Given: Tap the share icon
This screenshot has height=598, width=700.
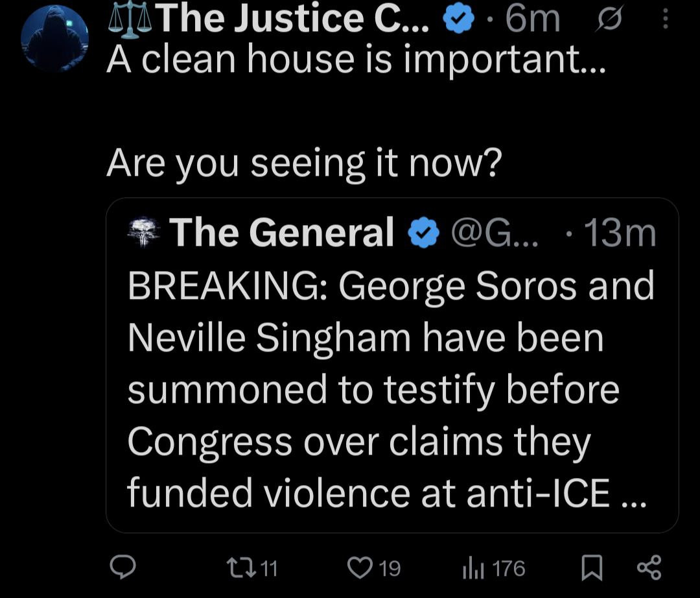Looking at the screenshot, I should pos(649,568).
